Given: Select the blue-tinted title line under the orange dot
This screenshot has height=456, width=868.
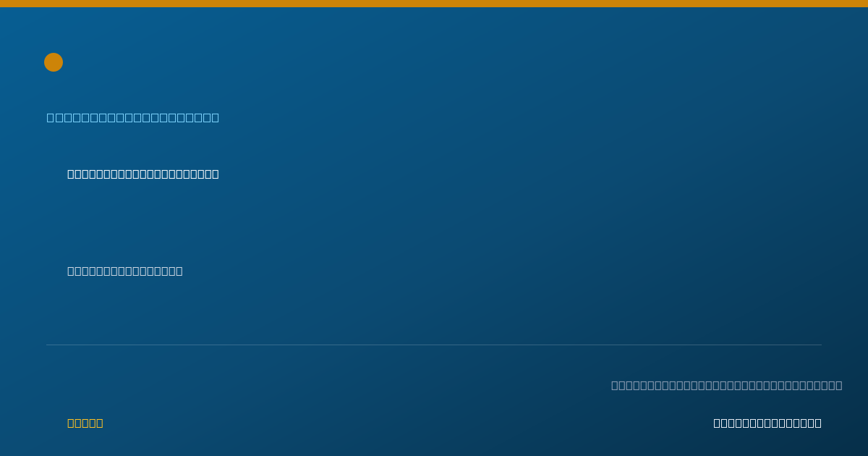Looking at the screenshot, I should pyautogui.click(x=133, y=117).
